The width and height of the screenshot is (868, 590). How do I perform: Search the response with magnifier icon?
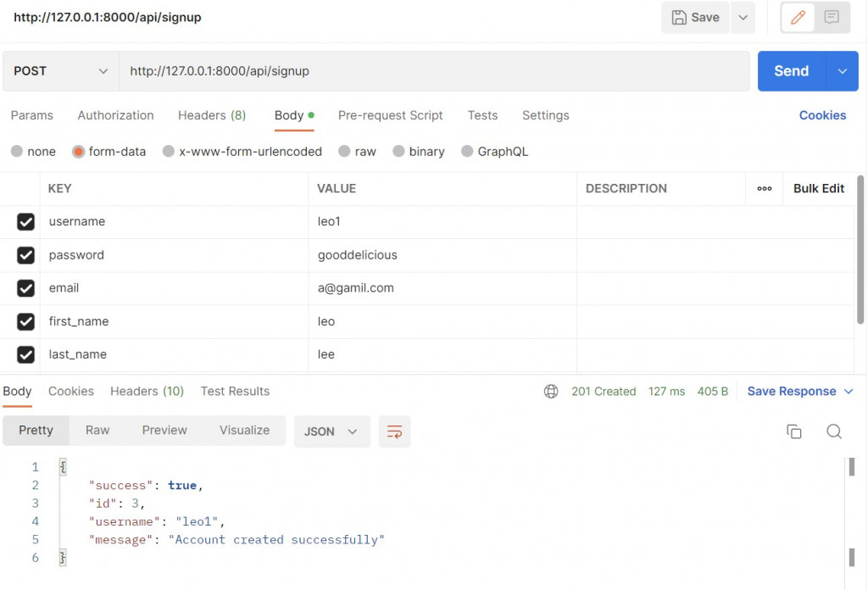834,431
